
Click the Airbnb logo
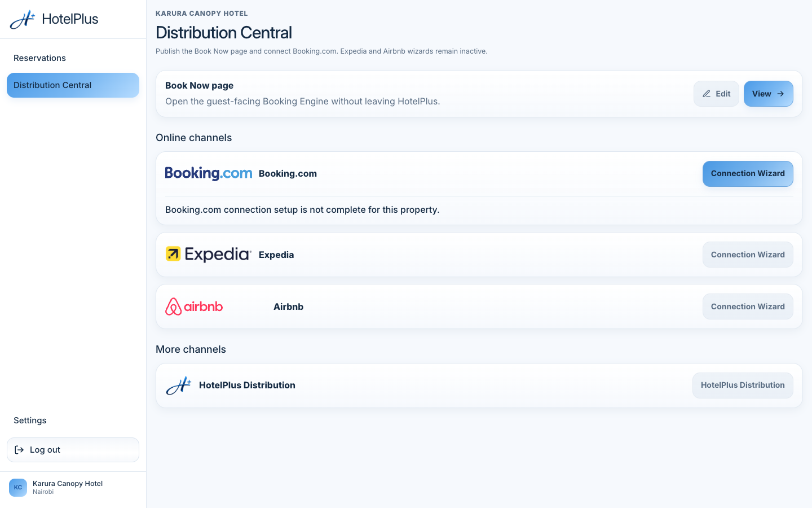[194, 306]
